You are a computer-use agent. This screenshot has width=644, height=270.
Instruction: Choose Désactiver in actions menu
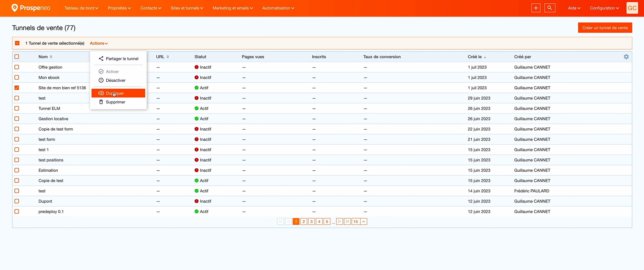(x=118, y=80)
